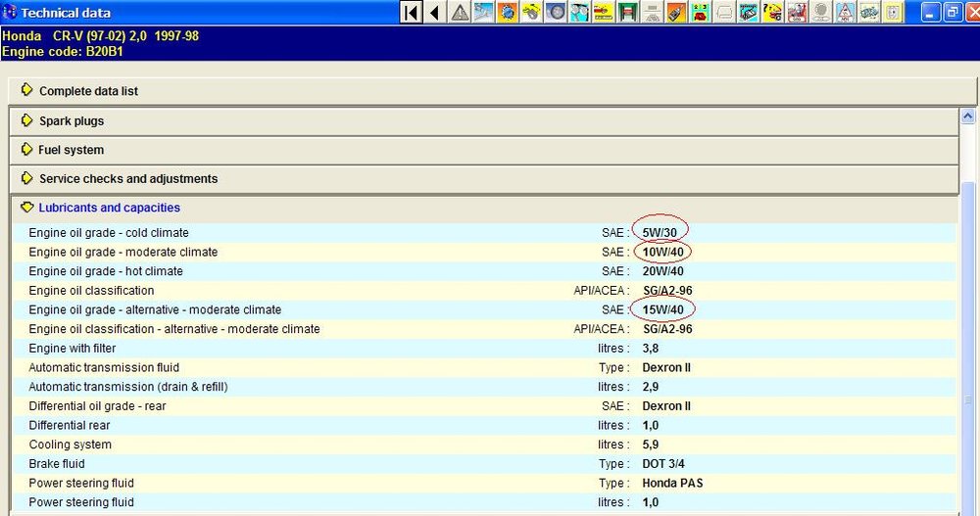Select the Honda PAS value
Screen dimensions: 980x516
click(672, 484)
